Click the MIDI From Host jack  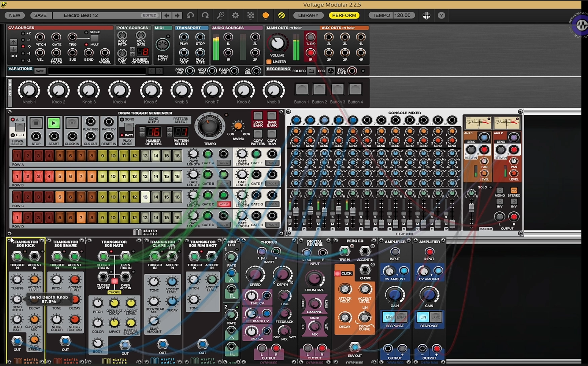click(x=163, y=45)
